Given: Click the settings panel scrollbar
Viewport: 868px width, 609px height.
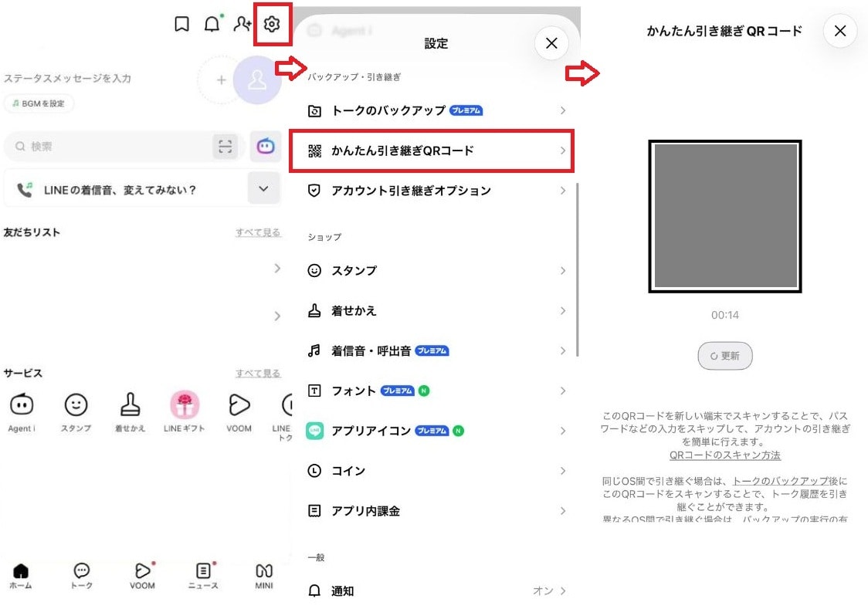Looking at the screenshot, I should (x=578, y=270).
